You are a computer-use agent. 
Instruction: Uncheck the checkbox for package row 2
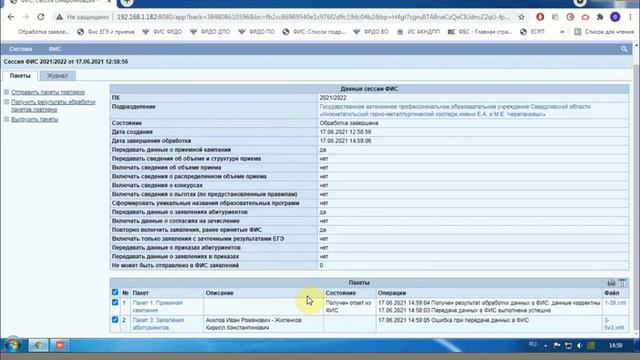click(x=115, y=320)
